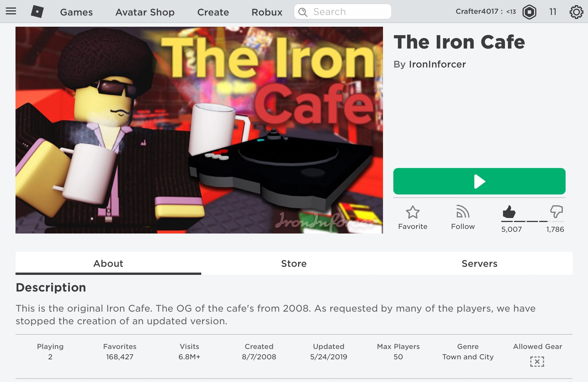Click the Roblox logo home icon

point(37,12)
